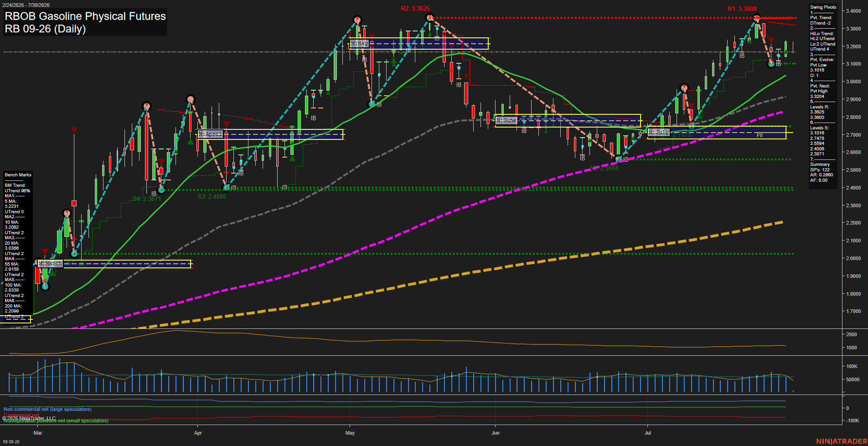
Task: Click the 'HiLo Trend:' label
Action: [822, 34]
